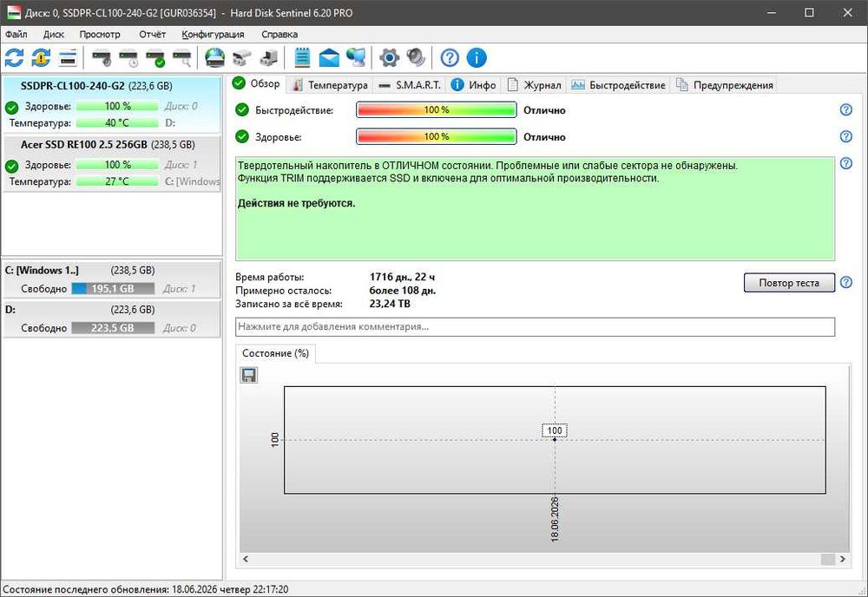
Task: Click the disk with green checkmark icon
Action: 155,57
